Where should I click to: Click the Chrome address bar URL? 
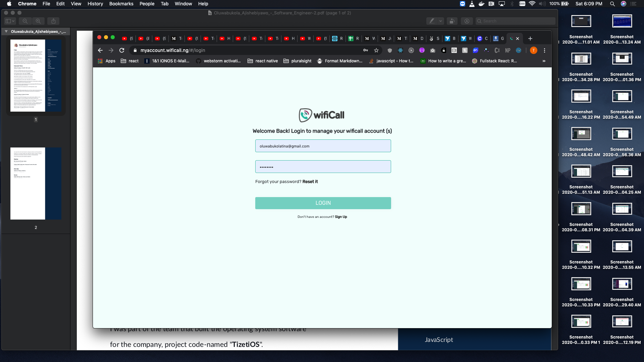tap(173, 50)
